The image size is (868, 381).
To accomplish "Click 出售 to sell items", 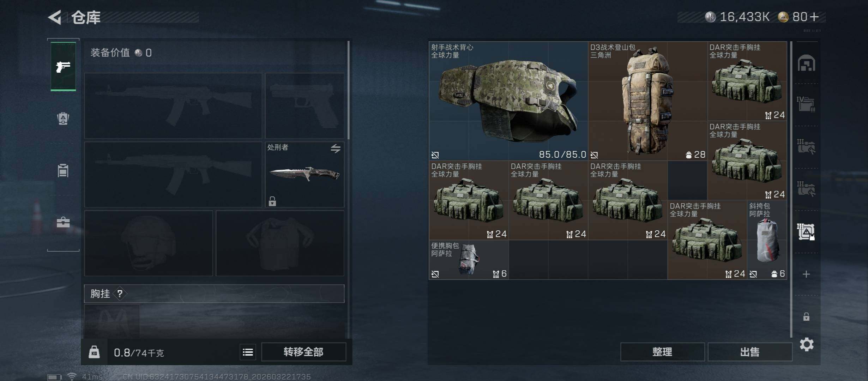I will tap(750, 352).
